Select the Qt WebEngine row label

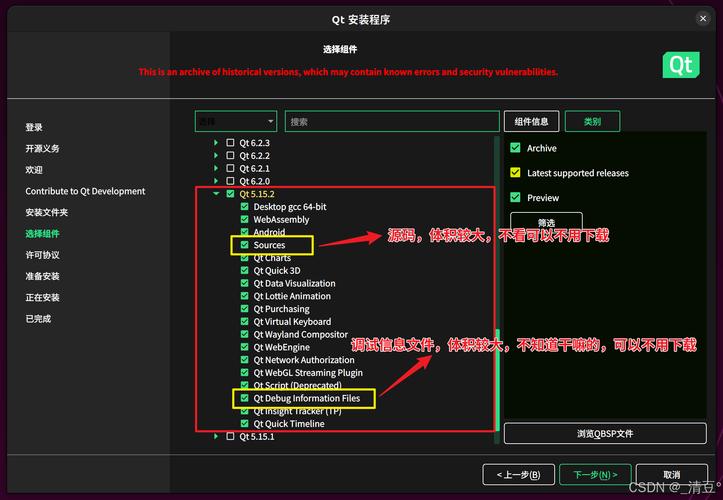coord(282,347)
